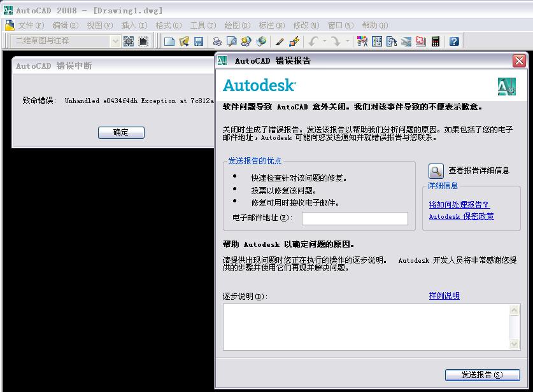Open the 编辑(E) menu
This screenshot has width=533, height=392.
point(65,25)
